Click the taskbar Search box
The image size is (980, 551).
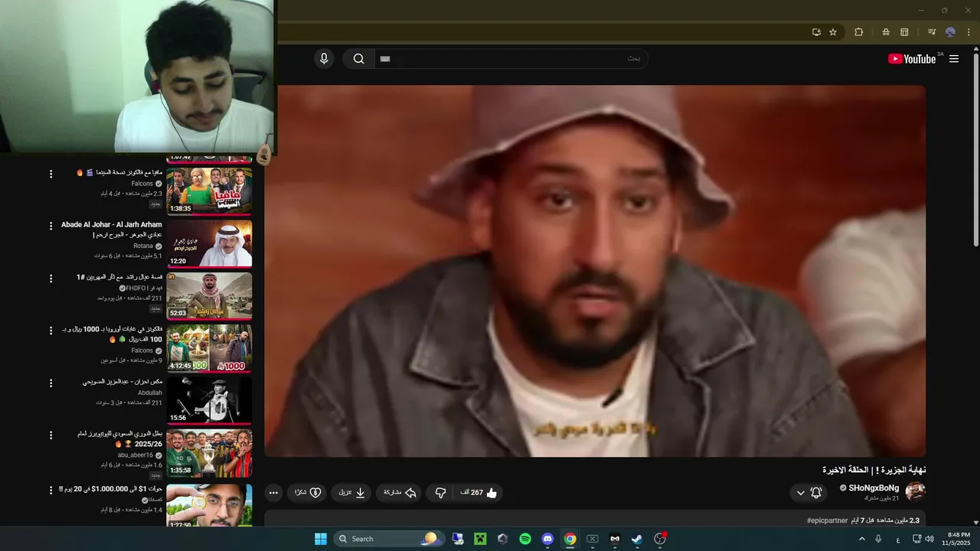coord(387,539)
